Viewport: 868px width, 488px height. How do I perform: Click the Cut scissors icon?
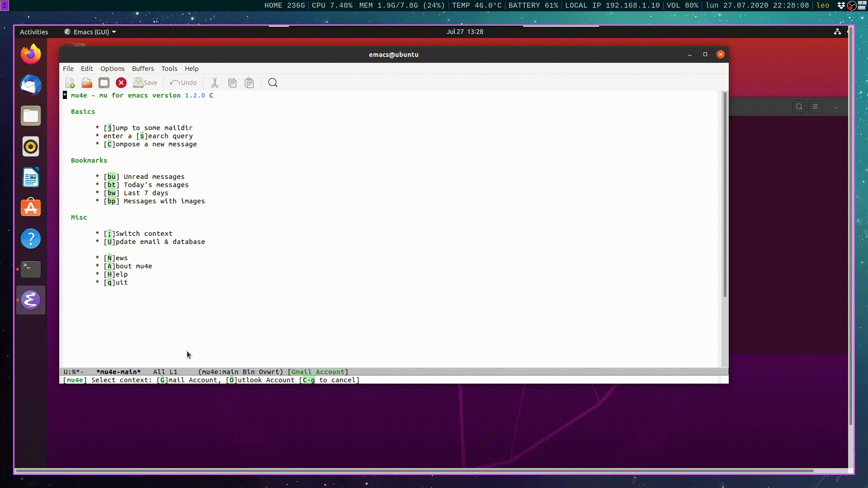(x=215, y=83)
